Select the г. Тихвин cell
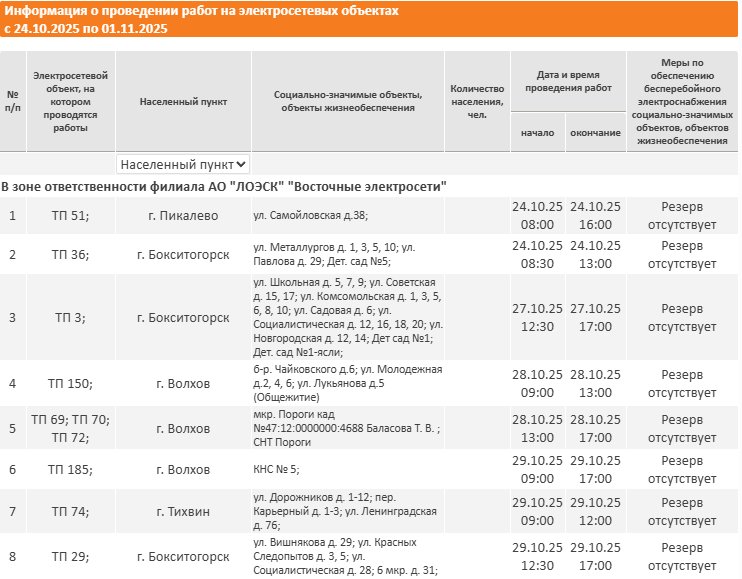The width and height of the screenshot is (742, 579). tap(183, 511)
